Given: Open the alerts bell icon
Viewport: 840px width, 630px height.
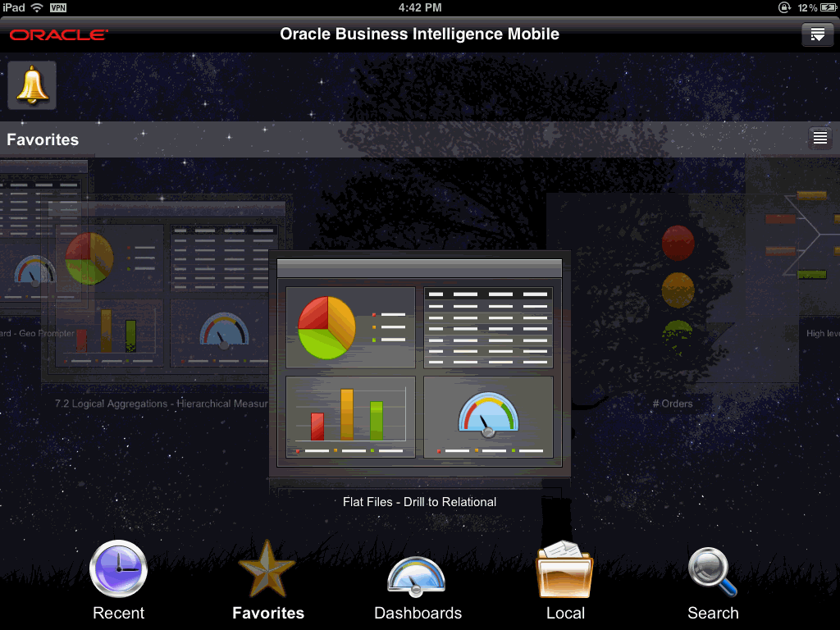Looking at the screenshot, I should pos(32,85).
